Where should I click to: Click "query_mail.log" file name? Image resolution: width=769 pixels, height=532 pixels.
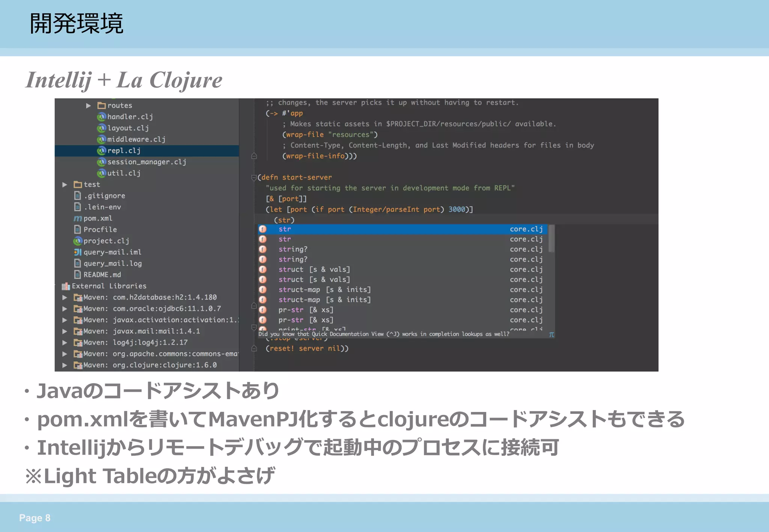[x=113, y=263]
